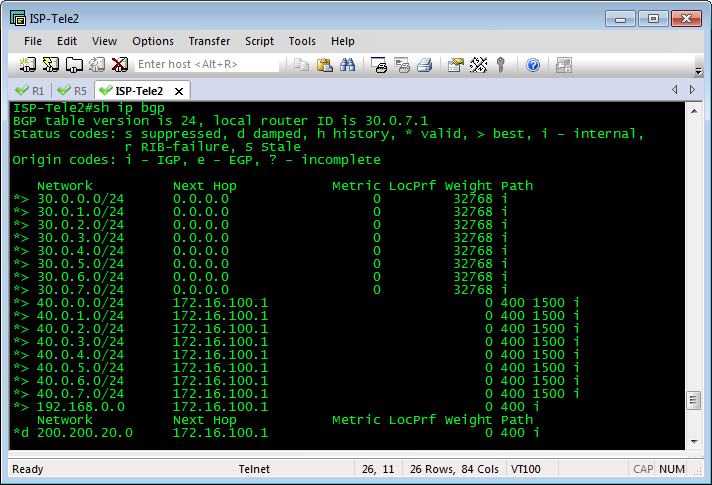Open the Edit menu

tap(67, 41)
